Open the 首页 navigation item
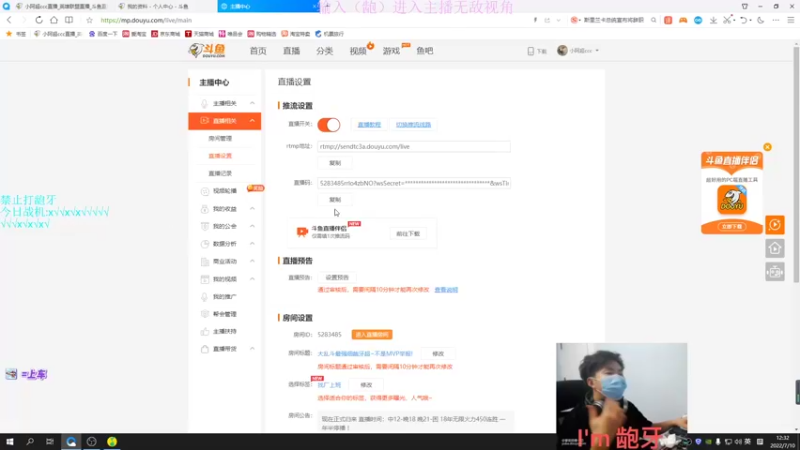Image resolution: width=800 pixels, height=450 pixels. (x=258, y=51)
